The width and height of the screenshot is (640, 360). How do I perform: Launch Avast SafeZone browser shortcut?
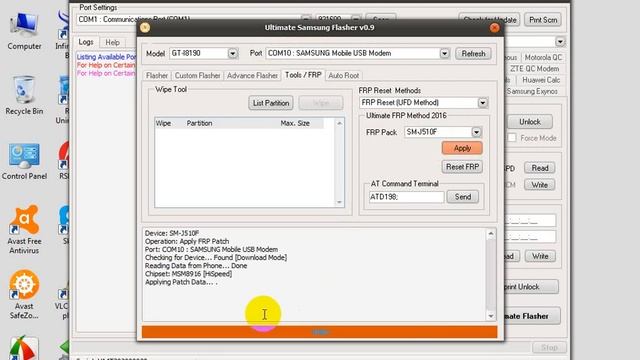24,295
